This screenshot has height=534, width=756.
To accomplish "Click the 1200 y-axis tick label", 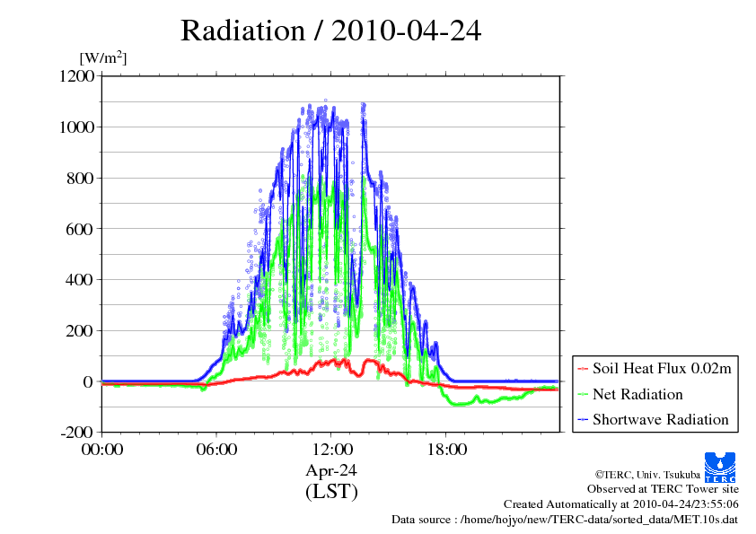I will click(x=76, y=76).
